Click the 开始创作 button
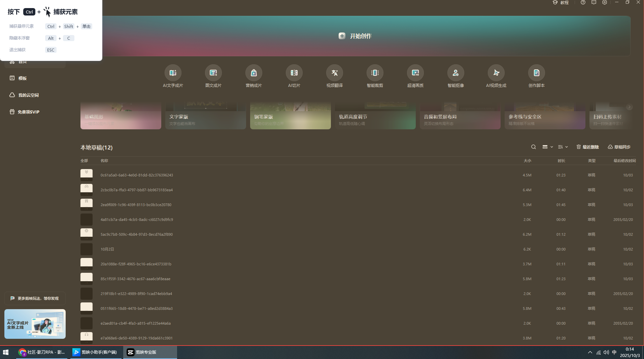This screenshot has width=644, height=359. click(x=355, y=36)
